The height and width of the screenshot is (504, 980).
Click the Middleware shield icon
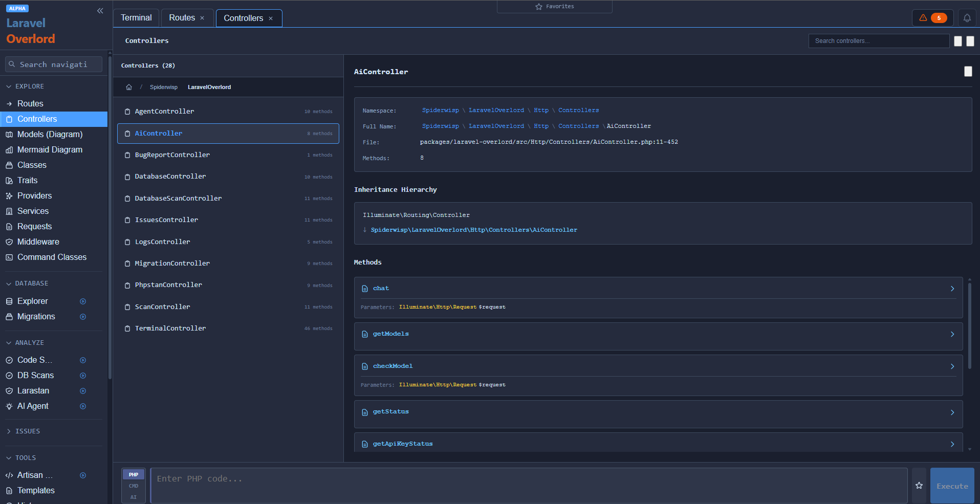point(9,242)
